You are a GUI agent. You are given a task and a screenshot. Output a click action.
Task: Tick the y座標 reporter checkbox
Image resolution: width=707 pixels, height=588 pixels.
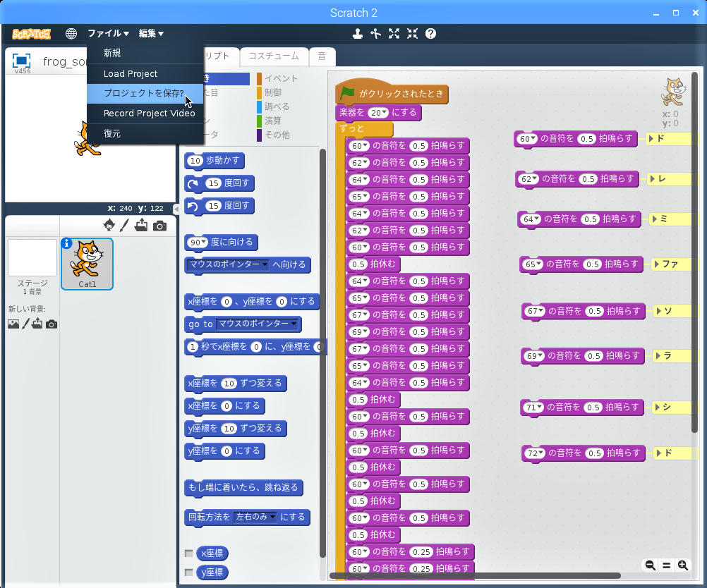[189, 572]
